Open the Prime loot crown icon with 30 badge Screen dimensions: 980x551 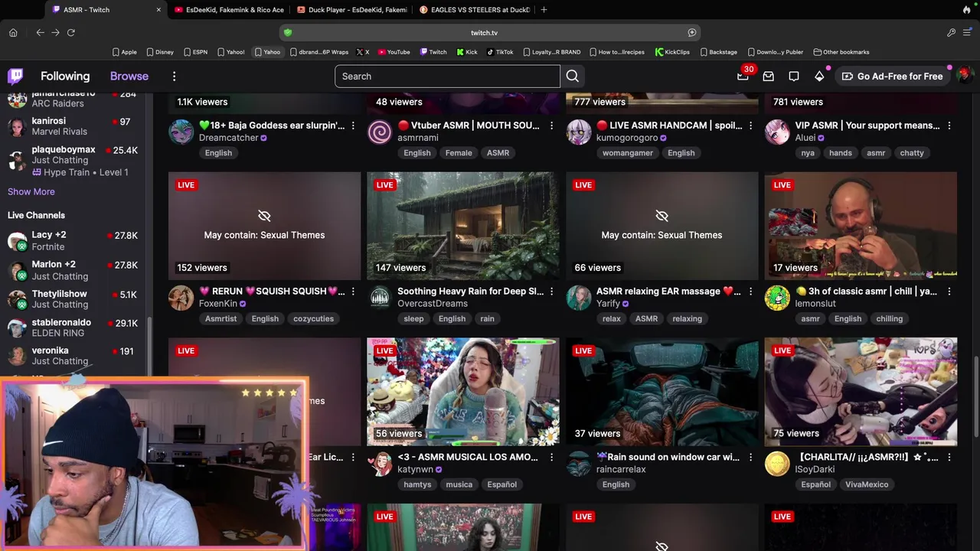click(743, 76)
